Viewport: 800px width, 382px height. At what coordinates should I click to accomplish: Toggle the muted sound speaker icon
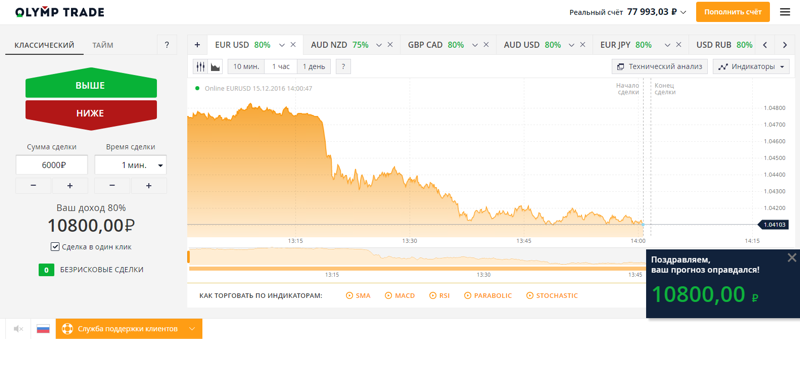(18, 329)
